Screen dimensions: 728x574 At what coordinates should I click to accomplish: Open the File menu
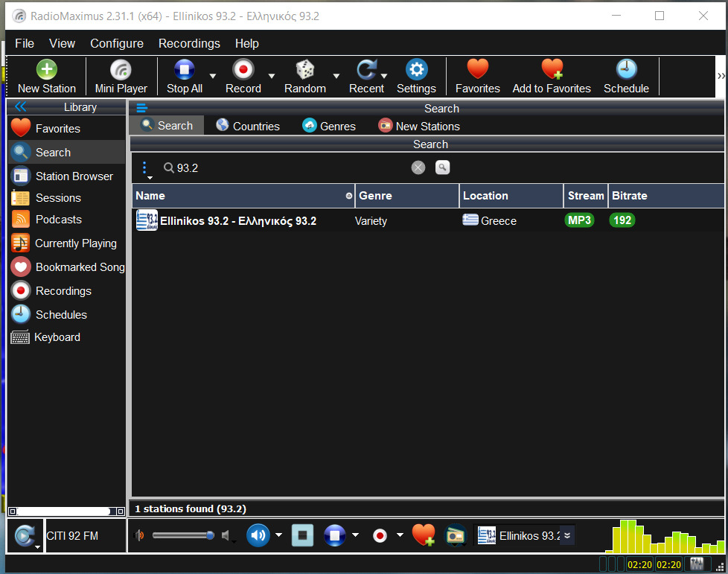click(24, 43)
